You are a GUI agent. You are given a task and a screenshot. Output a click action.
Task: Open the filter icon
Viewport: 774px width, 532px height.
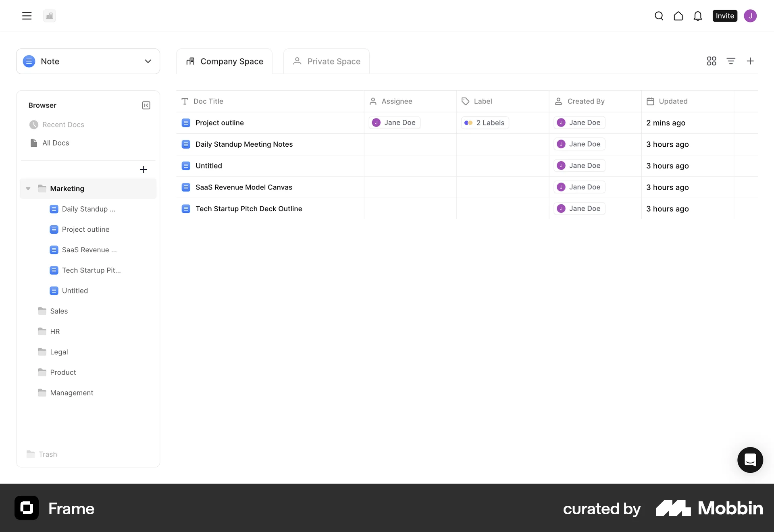coord(731,61)
